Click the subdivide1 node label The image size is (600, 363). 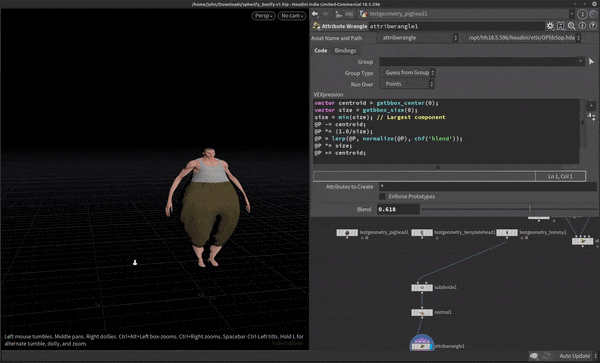point(445,287)
